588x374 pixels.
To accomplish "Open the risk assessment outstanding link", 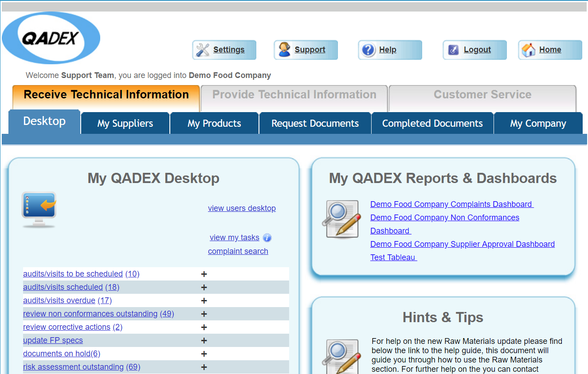I will (73, 367).
